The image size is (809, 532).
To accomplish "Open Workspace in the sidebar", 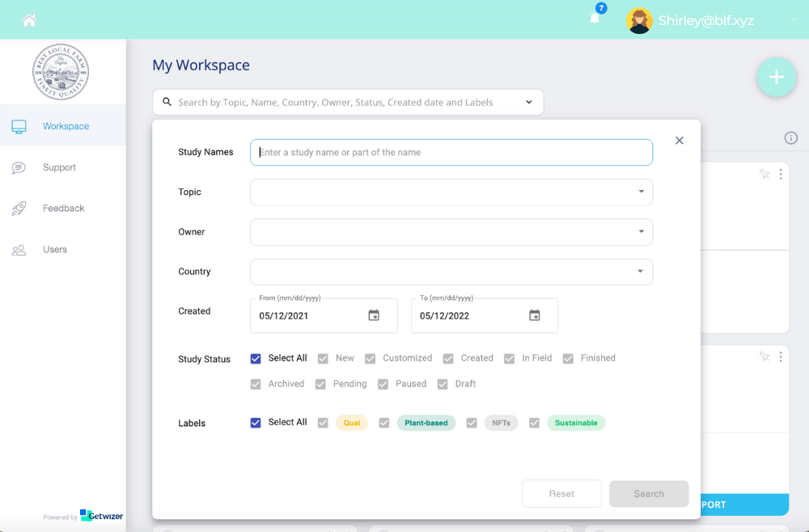I will point(63,125).
